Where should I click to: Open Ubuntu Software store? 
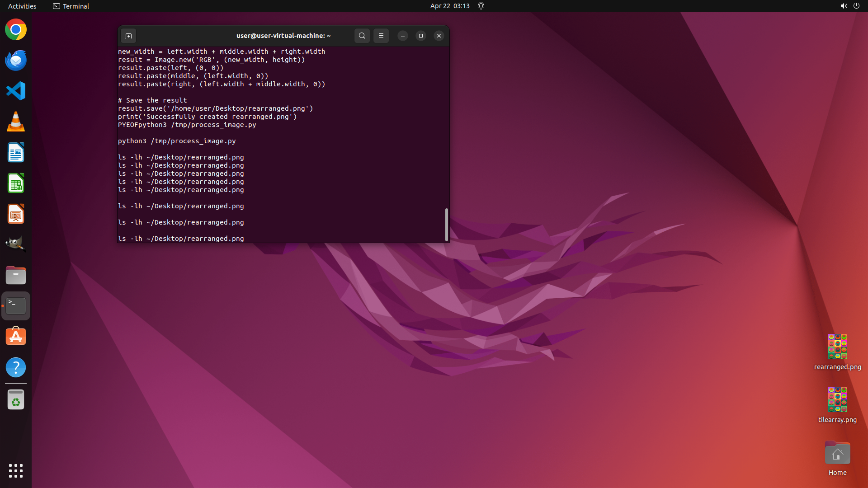tap(16, 337)
